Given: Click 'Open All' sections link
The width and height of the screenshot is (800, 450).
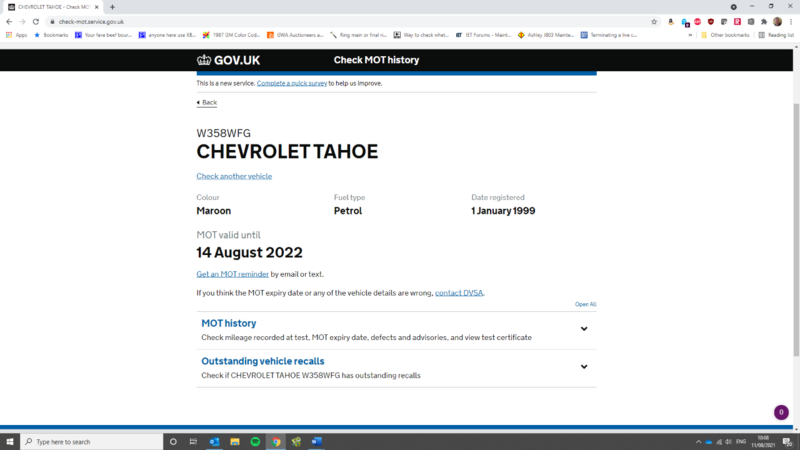Looking at the screenshot, I should 585,304.
